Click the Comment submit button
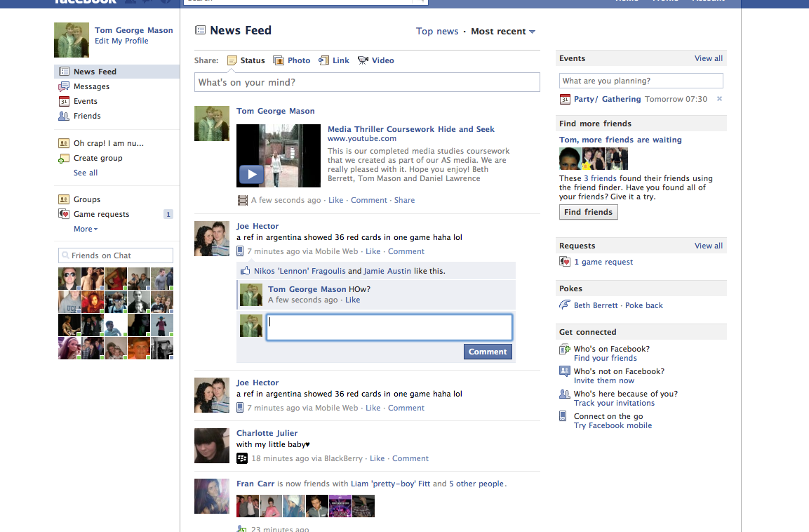 [488, 352]
